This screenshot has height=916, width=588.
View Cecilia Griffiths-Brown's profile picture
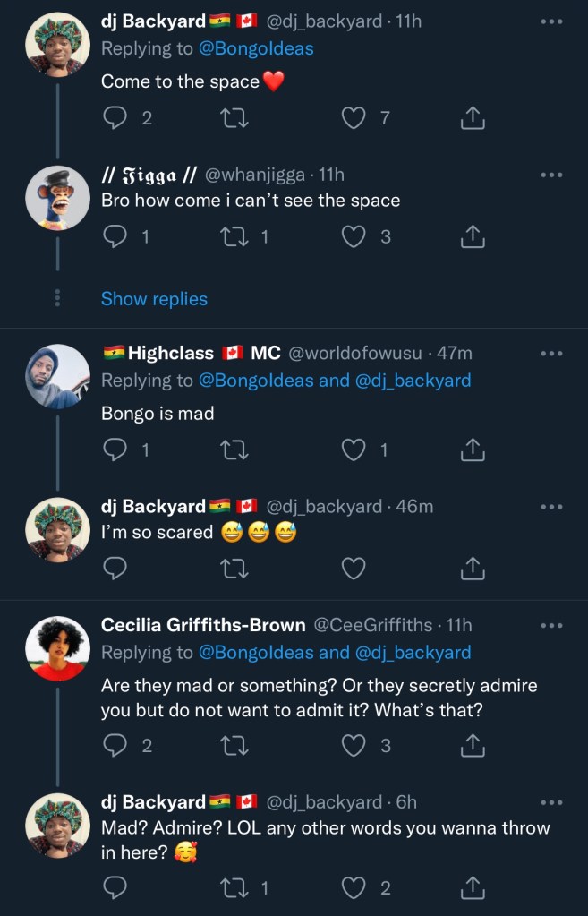[58, 648]
